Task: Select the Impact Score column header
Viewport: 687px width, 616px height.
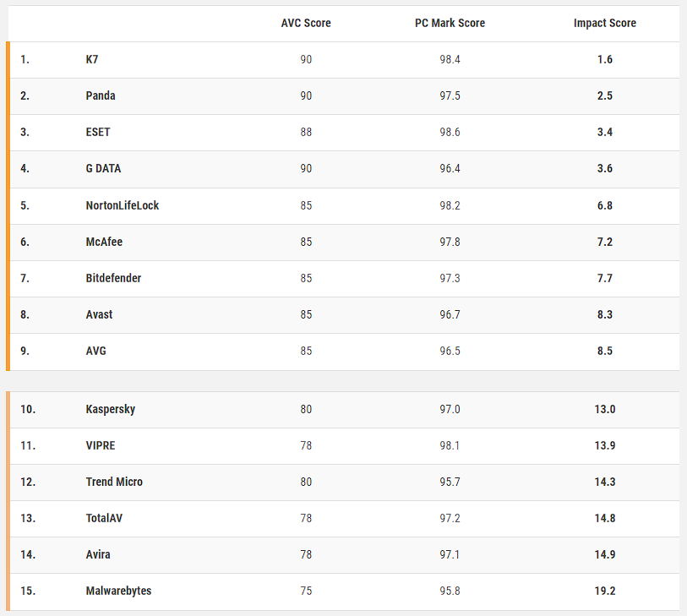Action: tap(604, 23)
